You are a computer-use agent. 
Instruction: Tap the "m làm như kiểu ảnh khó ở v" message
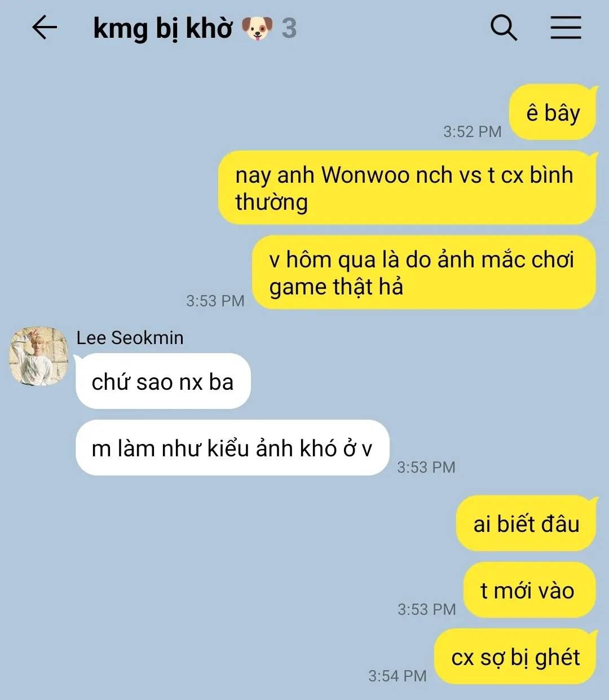[x=232, y=448]
